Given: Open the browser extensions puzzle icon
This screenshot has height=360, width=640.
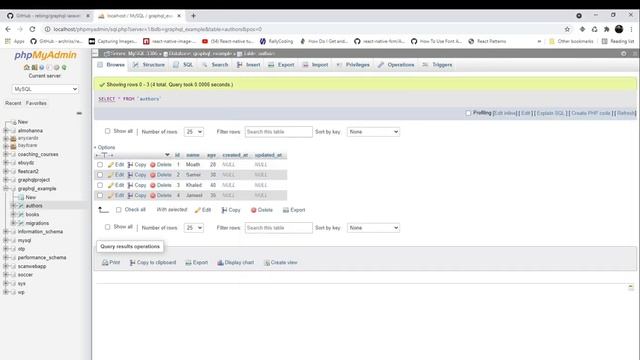Looking at the screenshot, I should [607, 29].
